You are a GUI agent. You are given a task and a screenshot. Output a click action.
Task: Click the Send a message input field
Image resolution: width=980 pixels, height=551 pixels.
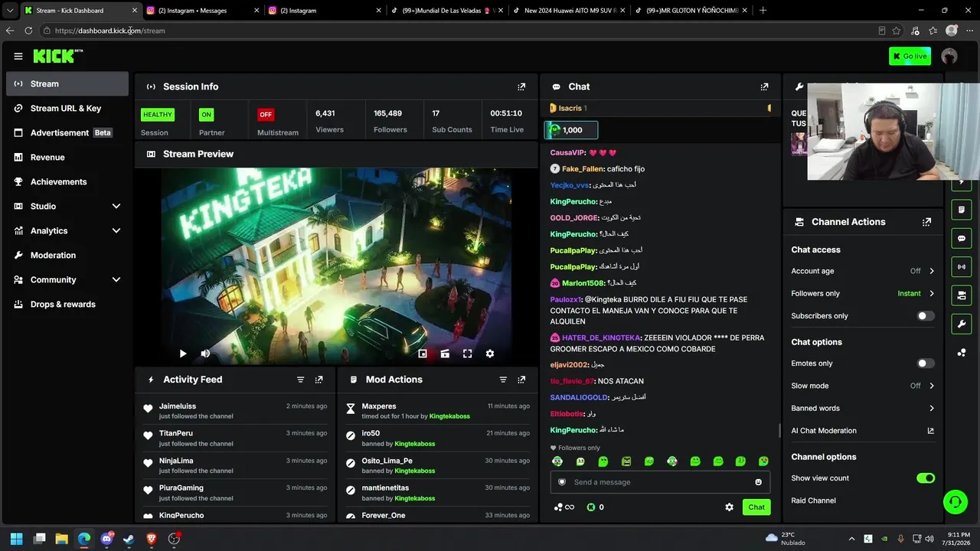pyautogui.click(x=660, y=482)
